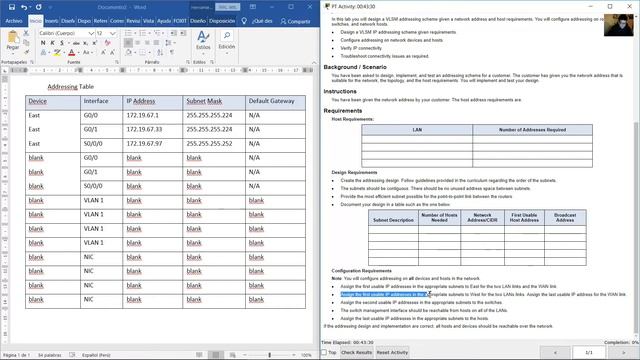This screenshot has width=640, height=360.
Task: Align text to the left
Action: [128, 43]
